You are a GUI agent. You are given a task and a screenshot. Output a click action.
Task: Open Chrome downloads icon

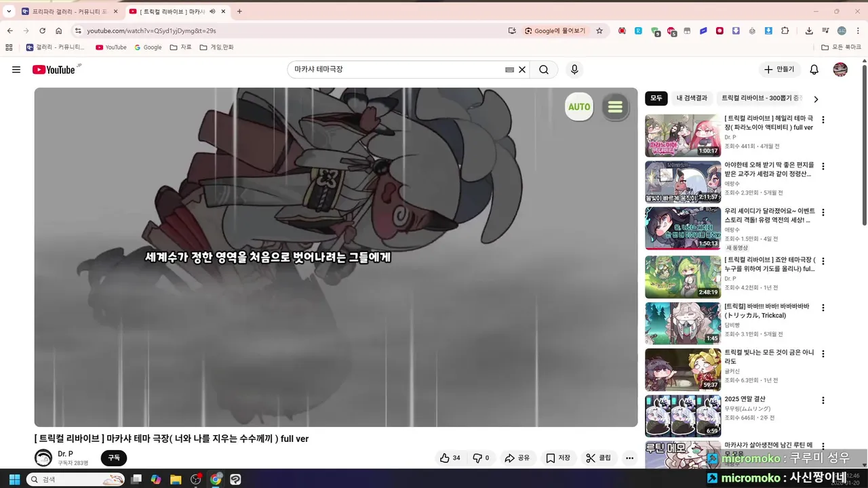[809, 30]
